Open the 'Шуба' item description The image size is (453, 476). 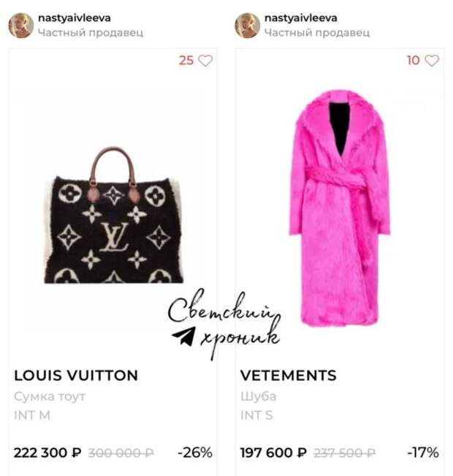point(258,396)
